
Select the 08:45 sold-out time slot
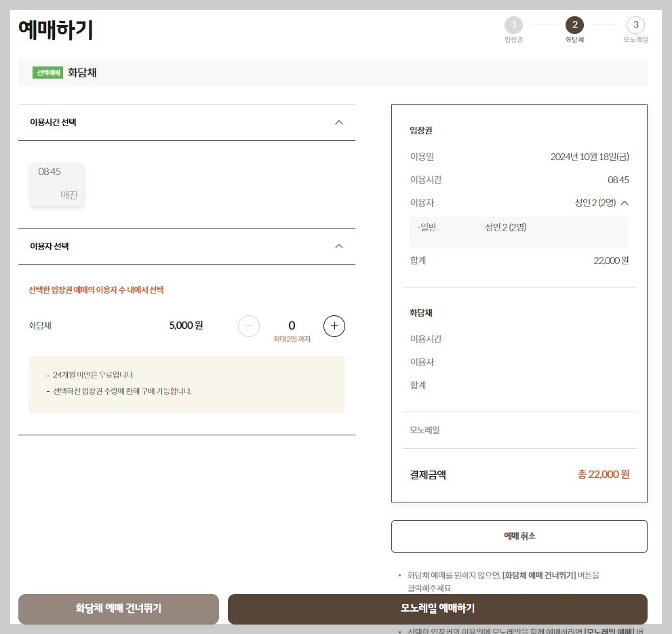[x=57, y=184]
